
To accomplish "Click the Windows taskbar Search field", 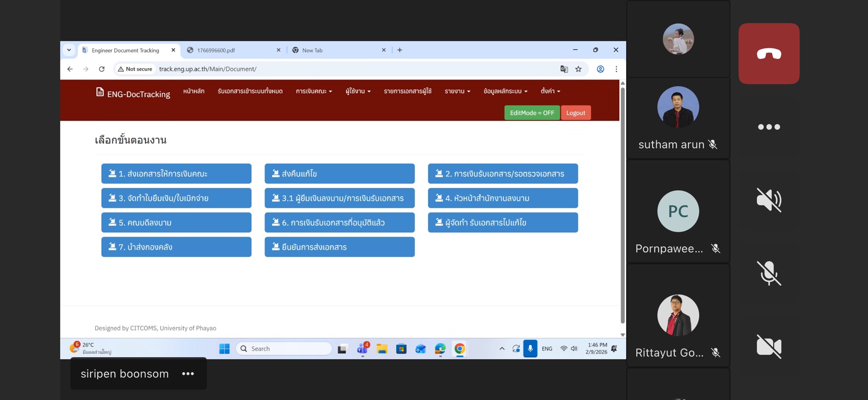I will coord(284,349).
